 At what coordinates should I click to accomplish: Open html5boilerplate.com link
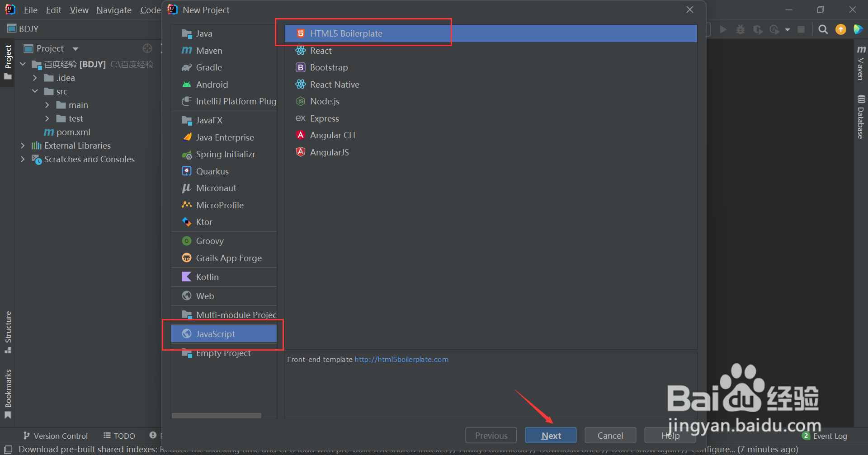(401, 360)
